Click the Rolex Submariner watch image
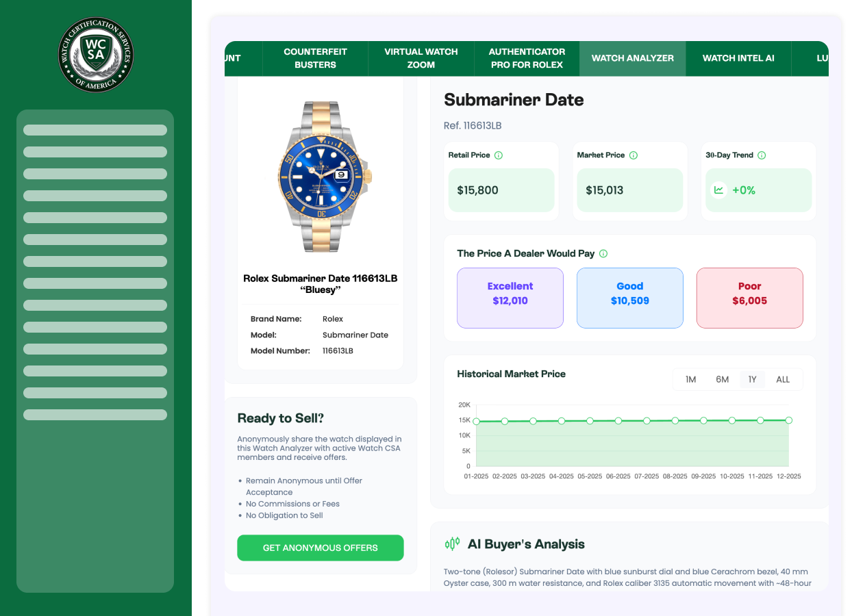852x616 pixels. click(x=321, y=176)
